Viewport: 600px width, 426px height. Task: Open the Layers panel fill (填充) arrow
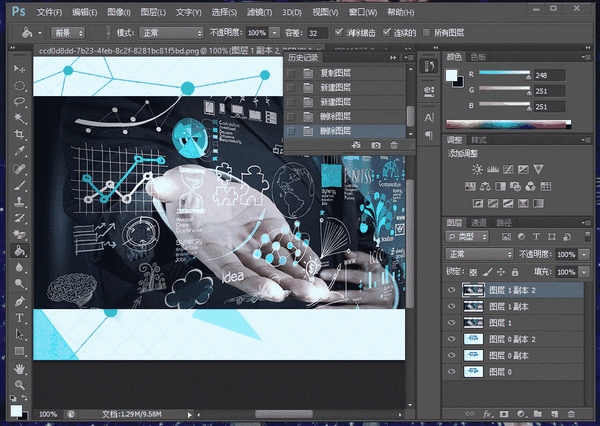[584, 272]
